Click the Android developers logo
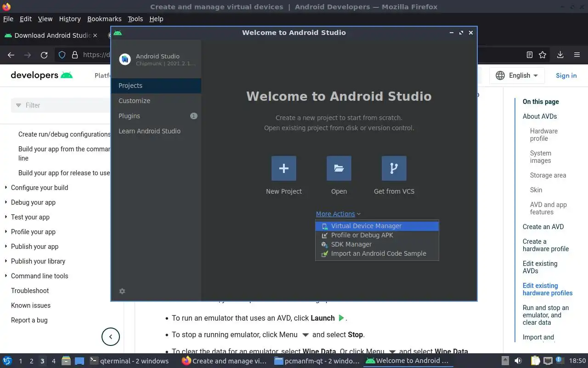 click(42, 75)
